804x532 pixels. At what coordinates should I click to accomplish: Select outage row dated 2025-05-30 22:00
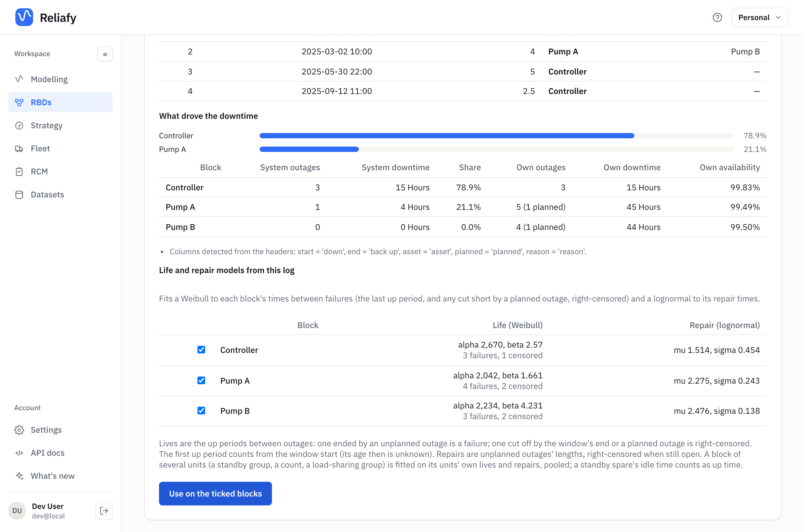pyautogui.click(x=463, y=72)
